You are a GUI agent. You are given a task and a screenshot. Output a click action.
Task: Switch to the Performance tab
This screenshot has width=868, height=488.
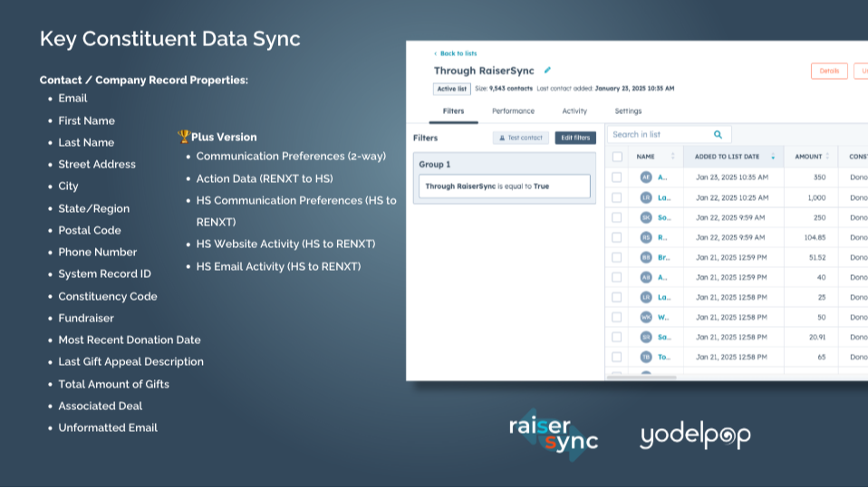[513, 111]
